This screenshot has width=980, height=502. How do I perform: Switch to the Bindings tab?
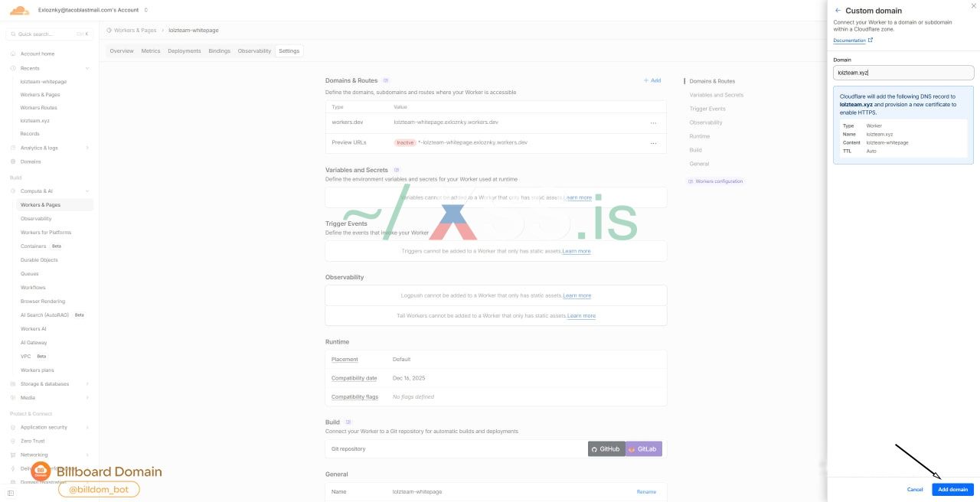220,51
